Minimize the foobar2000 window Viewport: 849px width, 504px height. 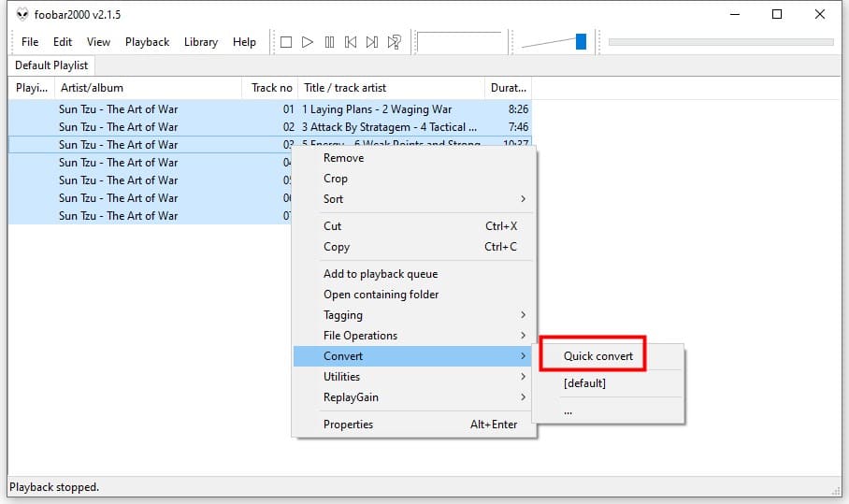[x=735, y=14]
